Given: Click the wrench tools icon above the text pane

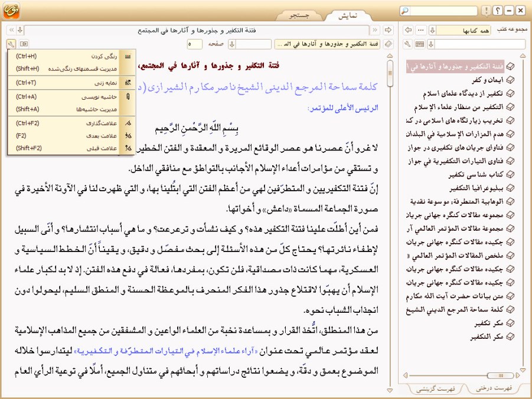Looking at the screenshot, I should point(11,44).
